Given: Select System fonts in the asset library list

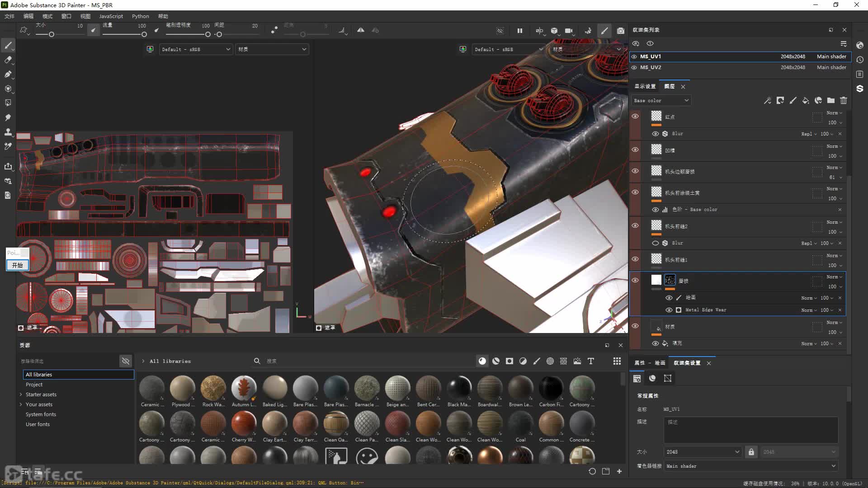Looking at the screenshot, I should point(41,414).
